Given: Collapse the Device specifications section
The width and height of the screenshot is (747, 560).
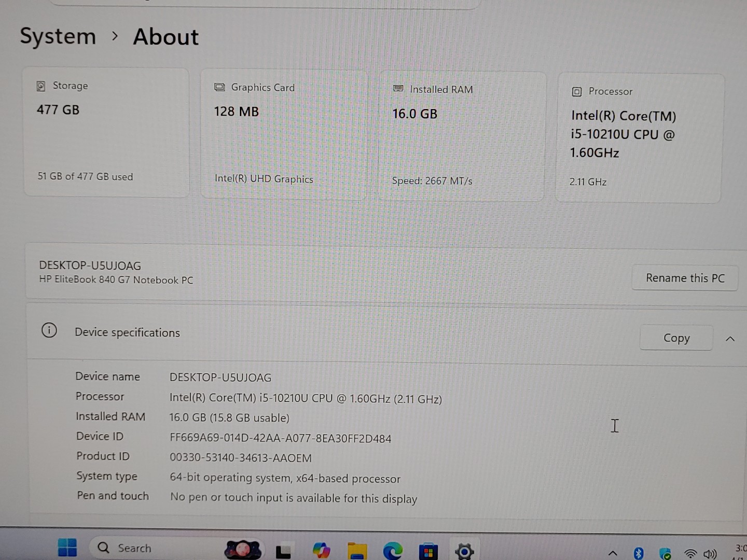Looking at the screenshot, I should coord(730,339).
